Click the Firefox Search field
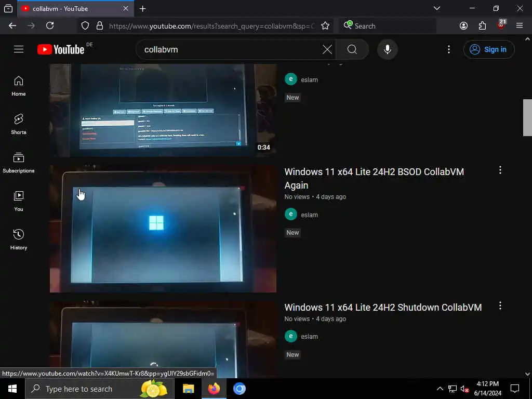 click(x=387, y=26)
